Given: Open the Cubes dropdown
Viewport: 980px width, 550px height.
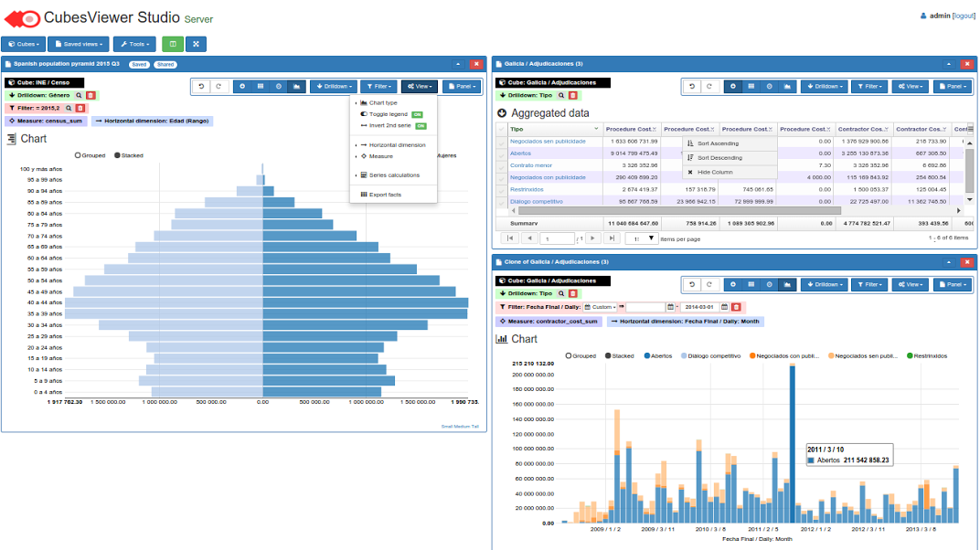Looking at the screenshot, I should (x=24, y=44).
